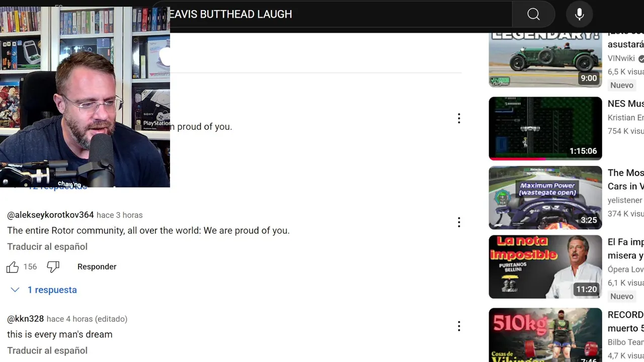
Task: Open 'La nota imposible' video thumbnail
Action: tap(545, 267)
